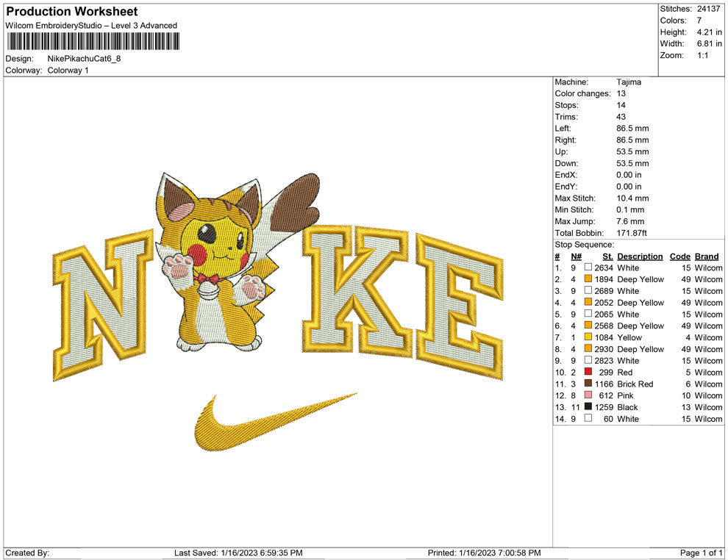Click 'Pink' description in row 12
Screen dimensions: 728x560
click(x=625, y=395)
